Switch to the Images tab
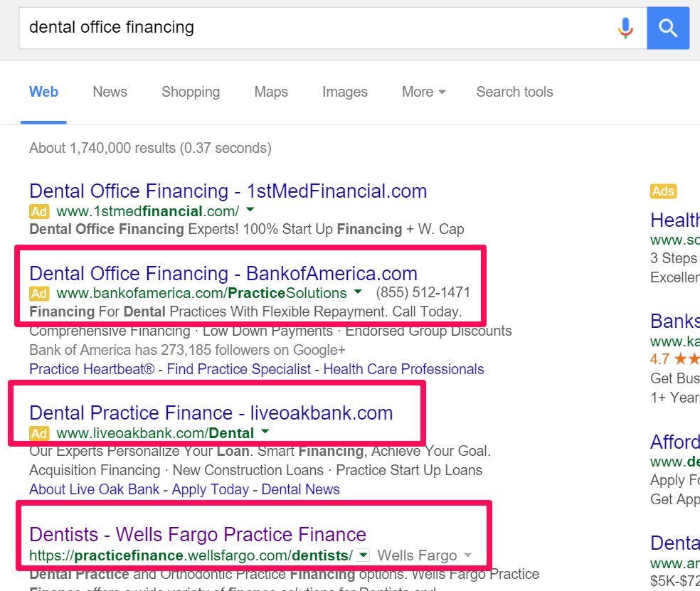700x591 pixels. (x=345, y=92)
